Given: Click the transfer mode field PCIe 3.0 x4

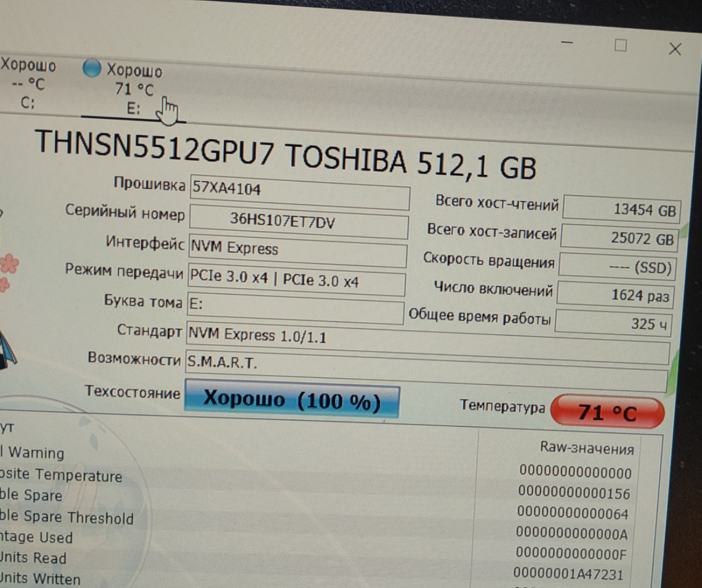Looking at the screenshot, I should click(296, 280).
